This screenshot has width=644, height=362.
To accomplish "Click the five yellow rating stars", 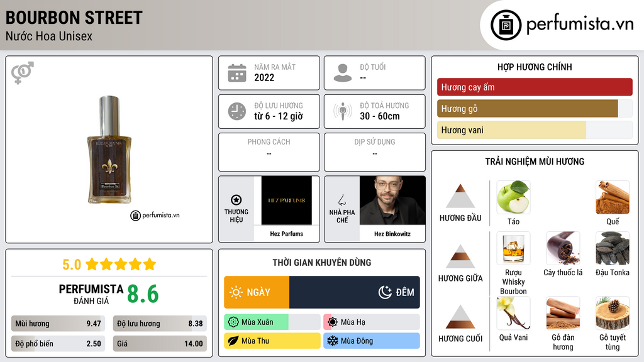I will pyautogui.click(x=121, y=265).
